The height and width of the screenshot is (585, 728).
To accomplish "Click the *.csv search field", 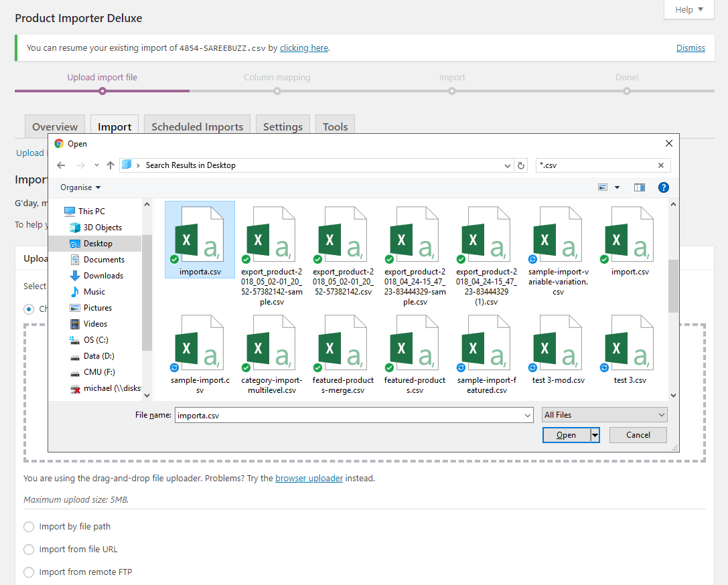I will coord(595,165).
